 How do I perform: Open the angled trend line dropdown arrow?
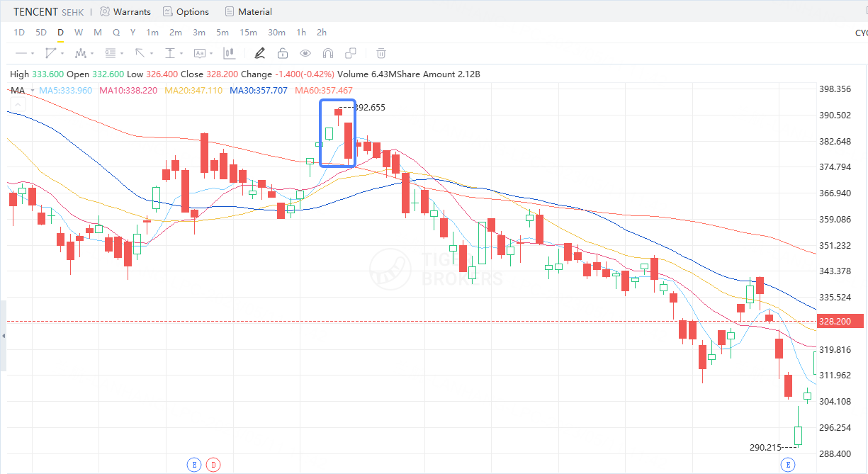click(x=62, y=53)
